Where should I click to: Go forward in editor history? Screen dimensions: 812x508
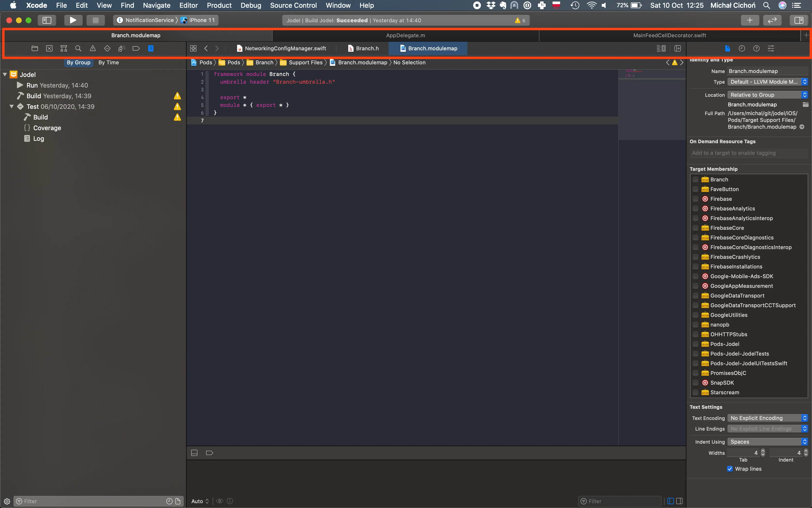(217, 48)
